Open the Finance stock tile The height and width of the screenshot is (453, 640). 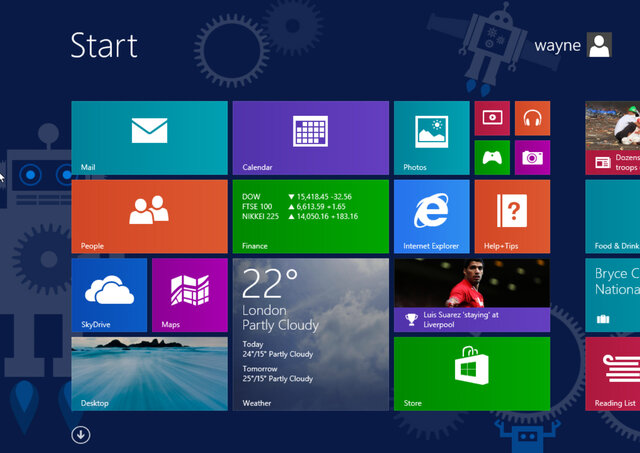[x=311, y=217]
